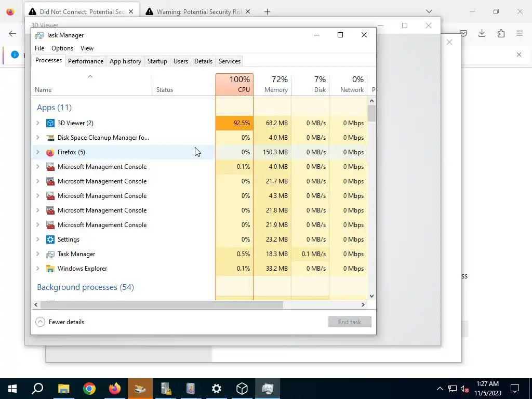Click the Background processes (54) heading
532x399 pixels.
coord(86,287)
